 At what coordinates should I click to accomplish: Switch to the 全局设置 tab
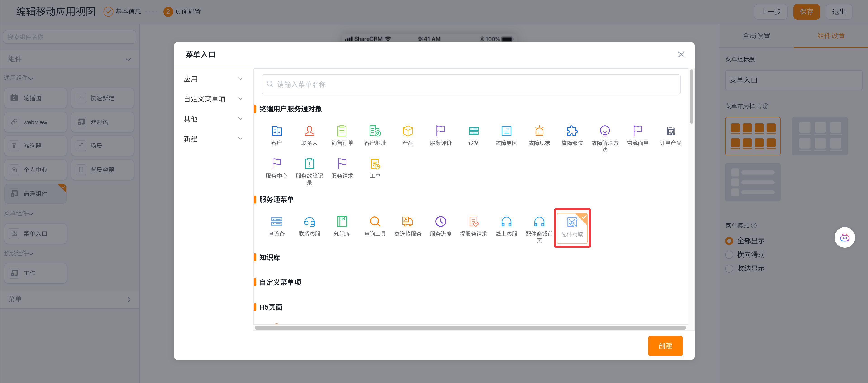tap(756, 35)
